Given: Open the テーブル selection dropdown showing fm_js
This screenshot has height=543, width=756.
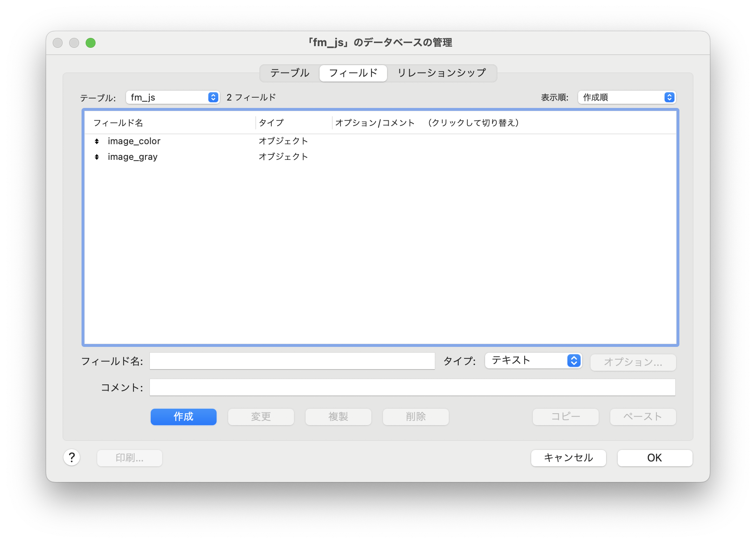Looking at the screenshot, I should pos(172,97).
